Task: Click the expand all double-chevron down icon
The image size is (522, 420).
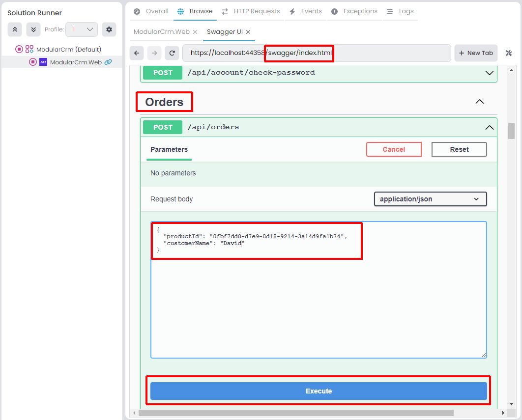Action: point(33,29)
